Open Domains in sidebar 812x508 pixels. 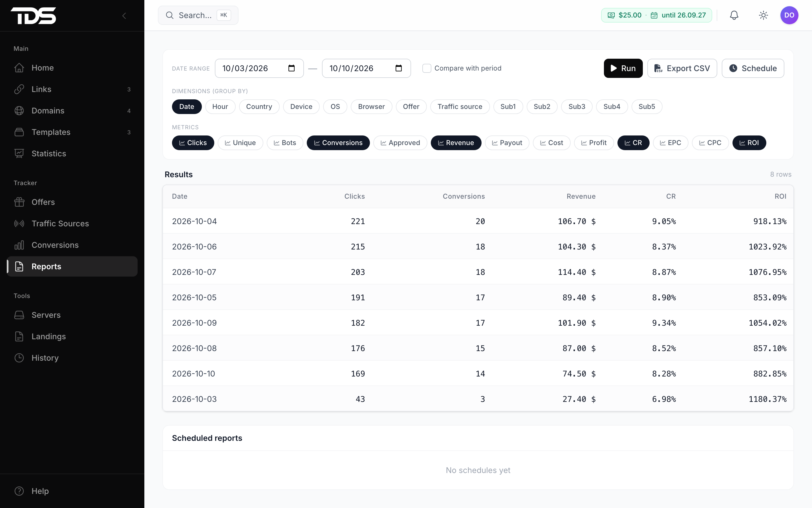[x=72, y=111]
